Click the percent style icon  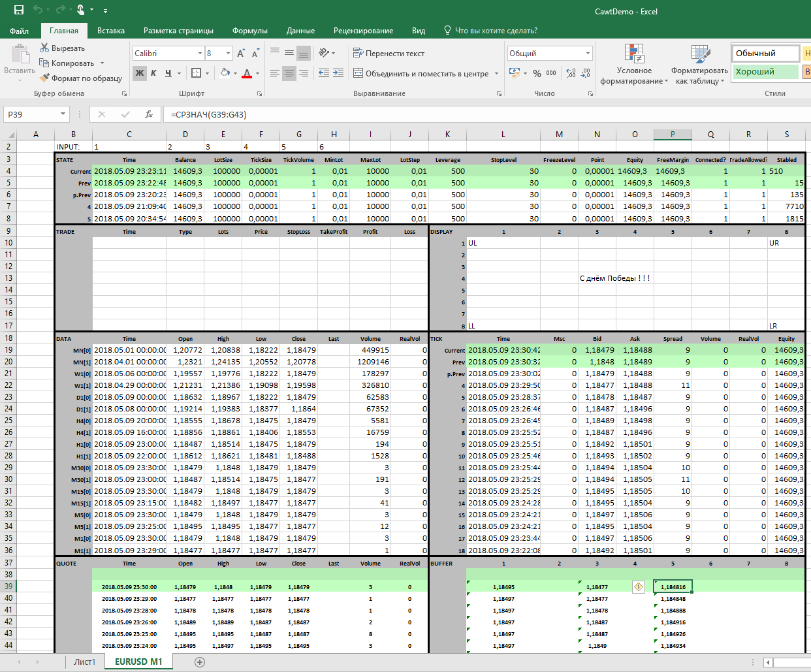(x=537, y=73)
